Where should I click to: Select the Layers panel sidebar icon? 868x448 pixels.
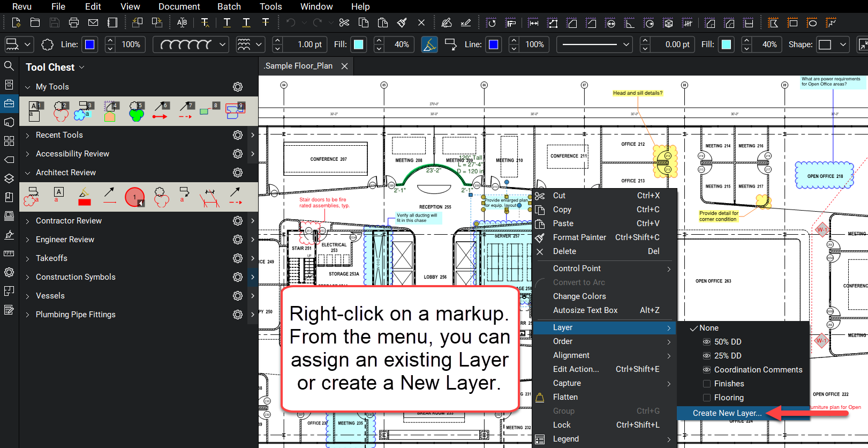coord(9,178)
